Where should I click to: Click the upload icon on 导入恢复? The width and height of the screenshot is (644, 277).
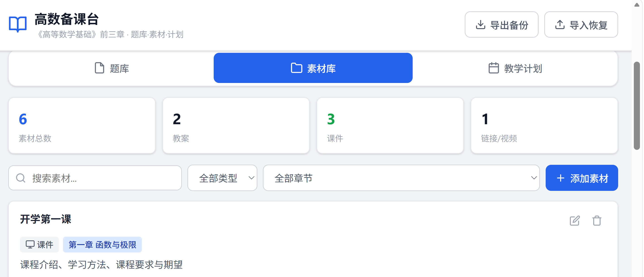[560, 25]
